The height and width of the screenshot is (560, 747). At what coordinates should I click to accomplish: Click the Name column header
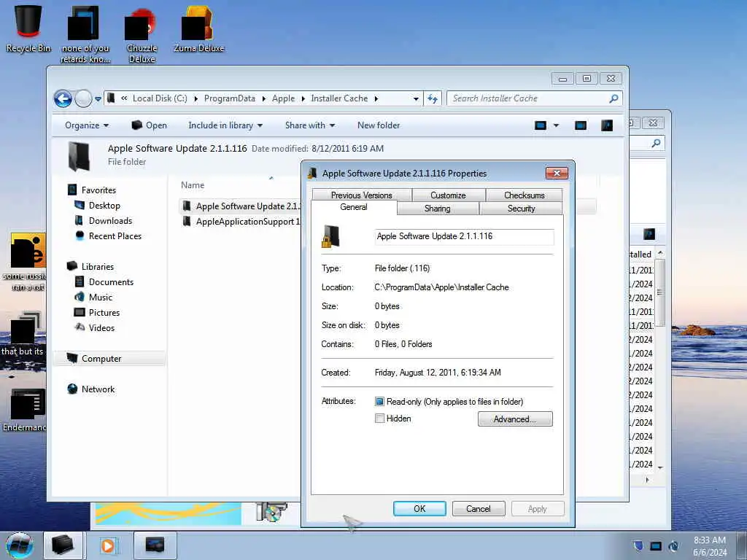point(193,185)
